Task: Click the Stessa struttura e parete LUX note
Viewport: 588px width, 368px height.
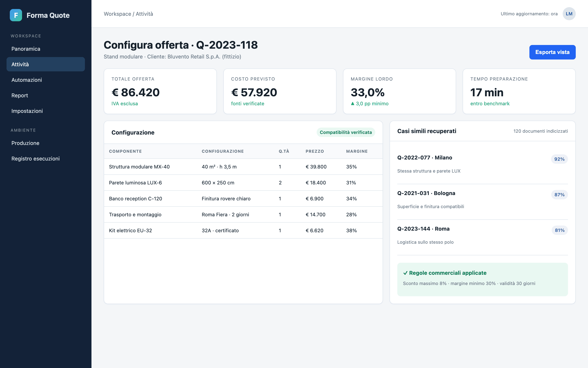Action: click(429, 171)
